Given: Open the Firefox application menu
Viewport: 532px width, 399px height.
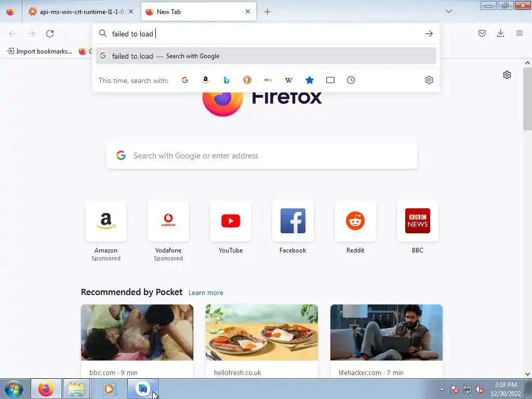Looking at the screenshot, I should (520, 33).
